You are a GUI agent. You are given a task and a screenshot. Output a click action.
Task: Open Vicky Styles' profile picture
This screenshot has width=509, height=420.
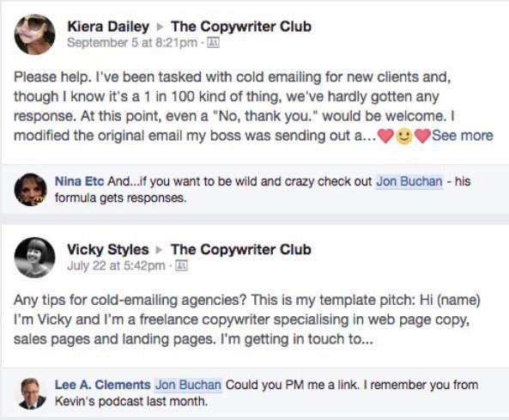[x=34, y=258]
